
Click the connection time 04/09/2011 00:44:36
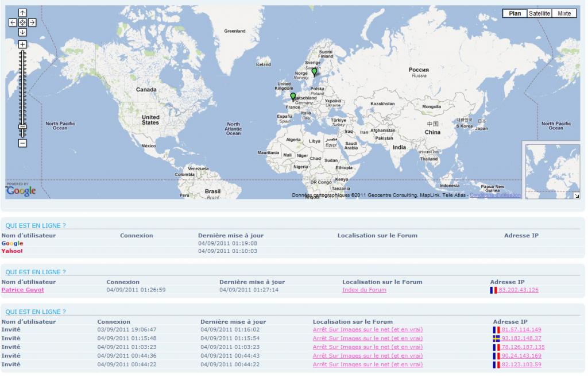click(127, 356)
